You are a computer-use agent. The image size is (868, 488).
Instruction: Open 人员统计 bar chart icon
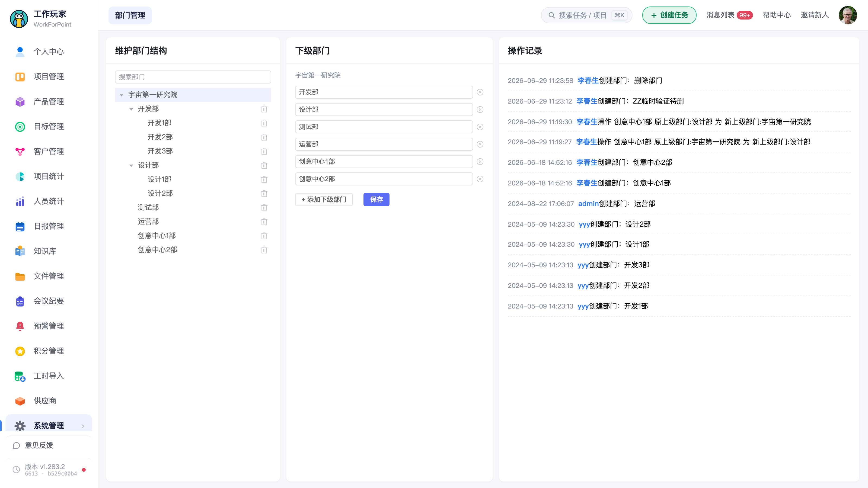[20, 201]
